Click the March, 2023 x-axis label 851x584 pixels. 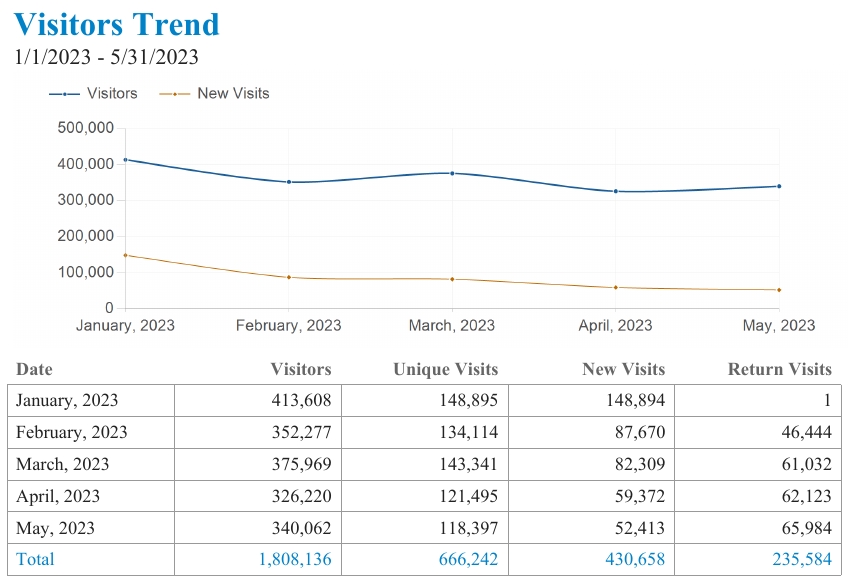point(452,326)
